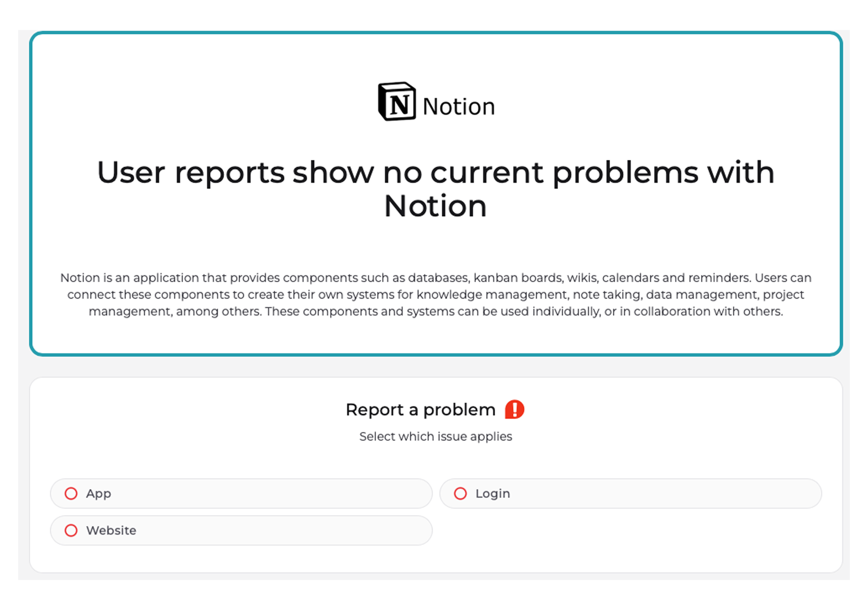Click the Notion cube logo icon
This screenshot has height=610, width=868.
(397, 102)
